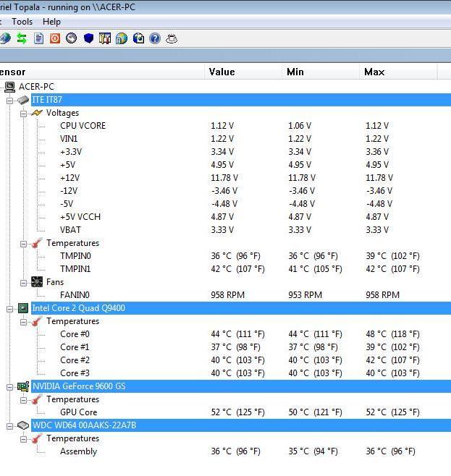Sort by the Value column header

click(243, 72)
